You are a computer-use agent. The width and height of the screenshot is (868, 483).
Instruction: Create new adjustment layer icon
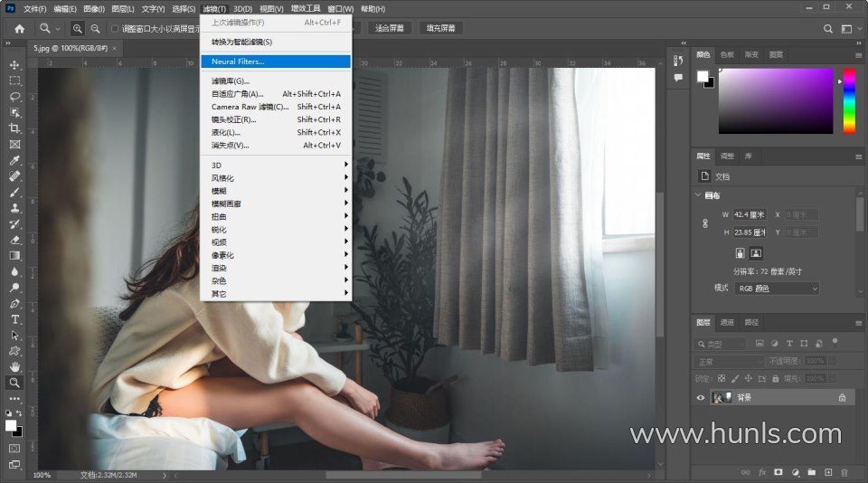(x=795, y=472)
